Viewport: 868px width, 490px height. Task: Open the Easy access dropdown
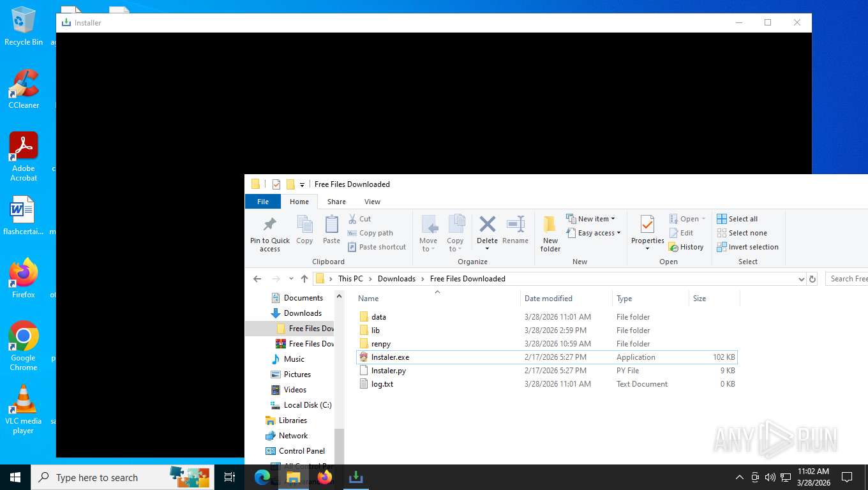[x=593, y=233]
